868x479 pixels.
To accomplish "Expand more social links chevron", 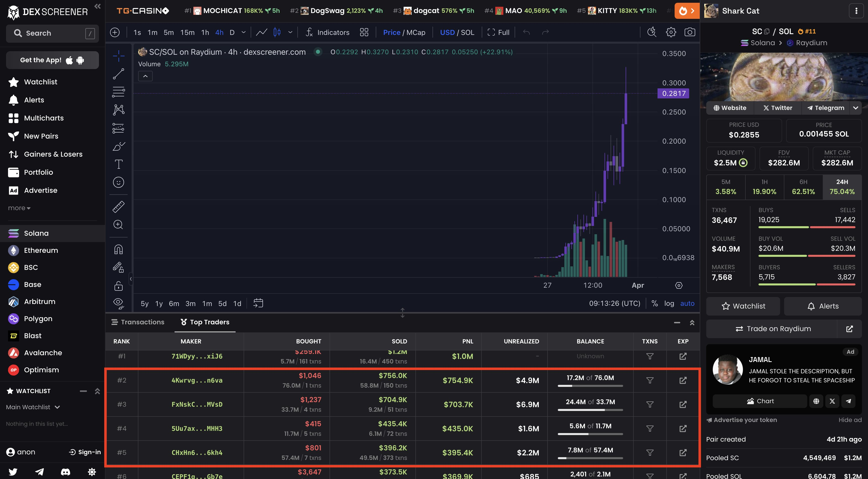I will 855,108.
